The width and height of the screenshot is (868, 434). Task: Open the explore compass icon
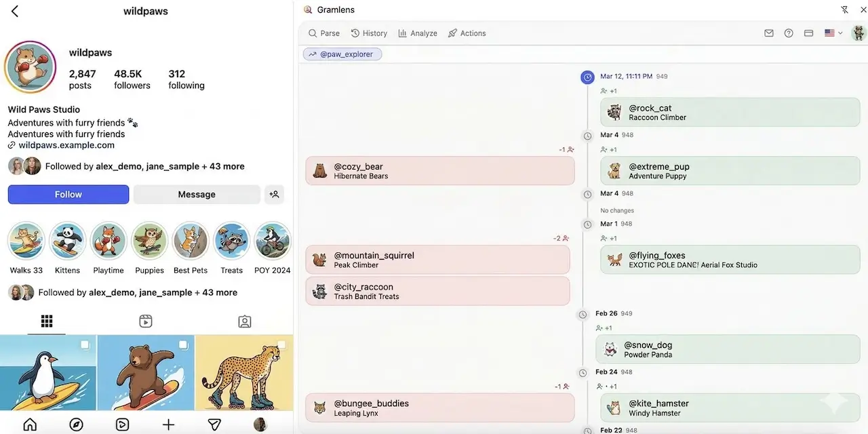pos(76,425)
